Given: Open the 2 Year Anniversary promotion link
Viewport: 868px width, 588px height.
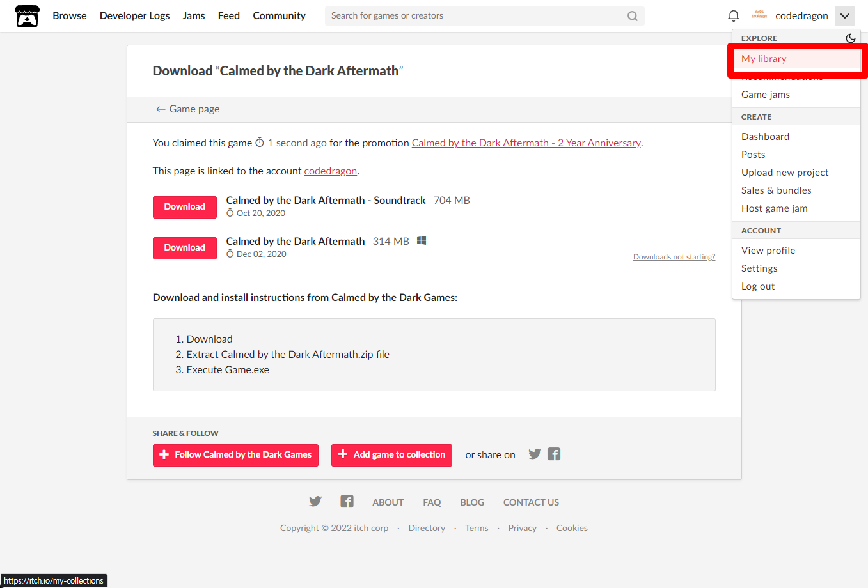Looking at the screenshot, I should coord(526,143).
